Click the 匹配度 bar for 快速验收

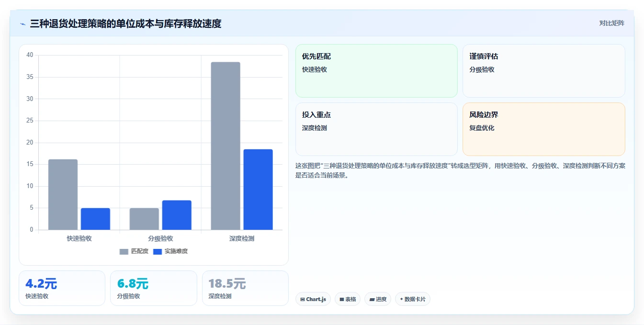tap(63, 194)
